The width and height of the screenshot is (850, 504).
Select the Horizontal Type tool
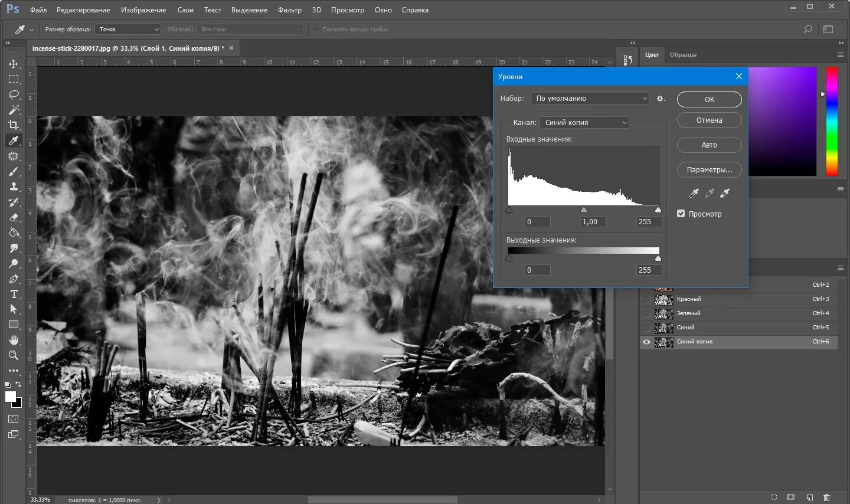14,294
